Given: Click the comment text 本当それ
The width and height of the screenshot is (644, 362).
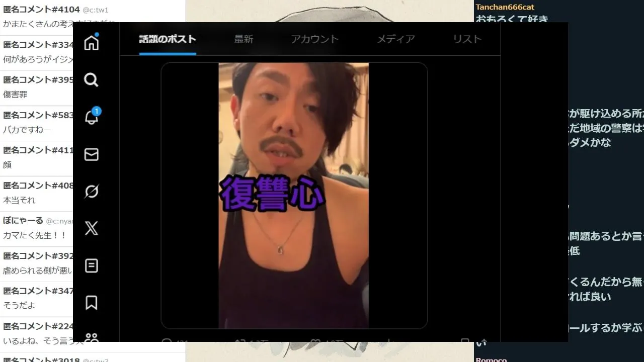Looking at the screenshot, I should (19, 200).
